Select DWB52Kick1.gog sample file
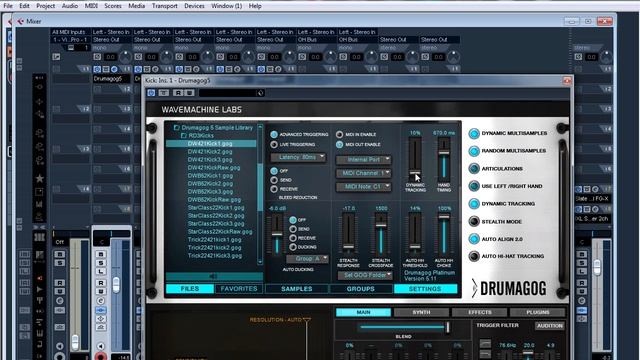The height and width of the screenshot is (360, 640). click(x=210, y=176)
